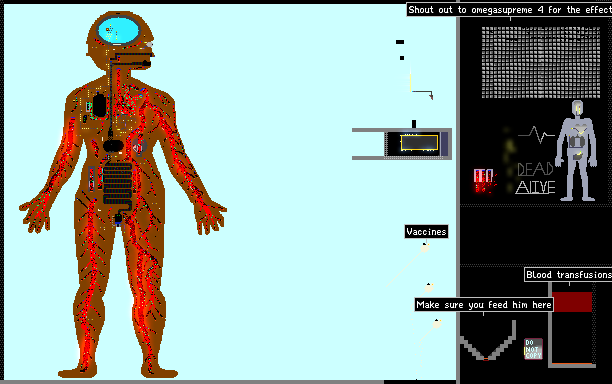Click the Vaccines label

tap(426, 232)
